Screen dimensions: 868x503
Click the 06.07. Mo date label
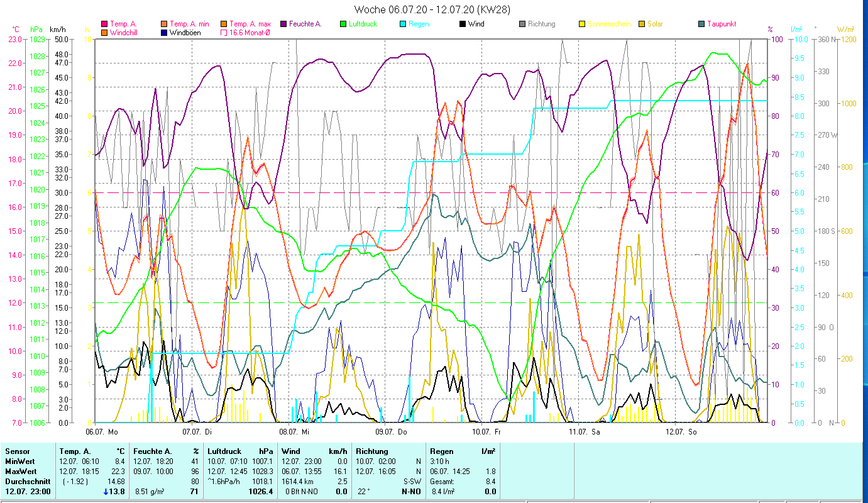[102, 432]
